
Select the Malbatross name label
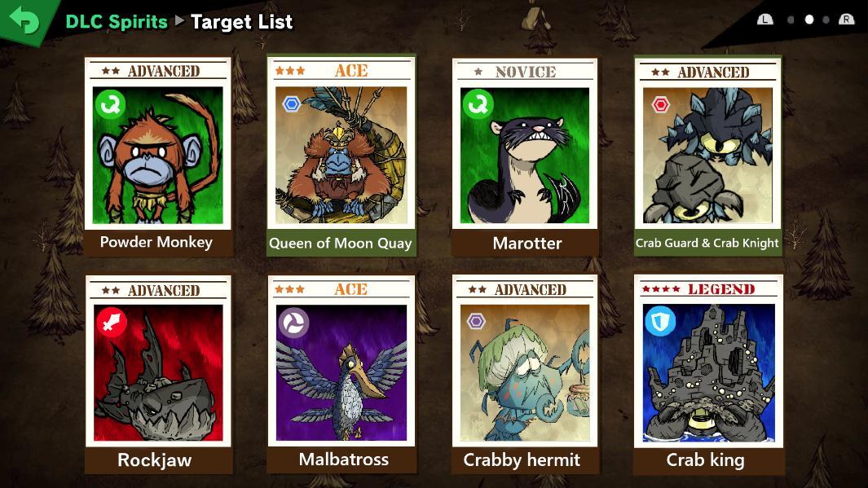point(343,459)
